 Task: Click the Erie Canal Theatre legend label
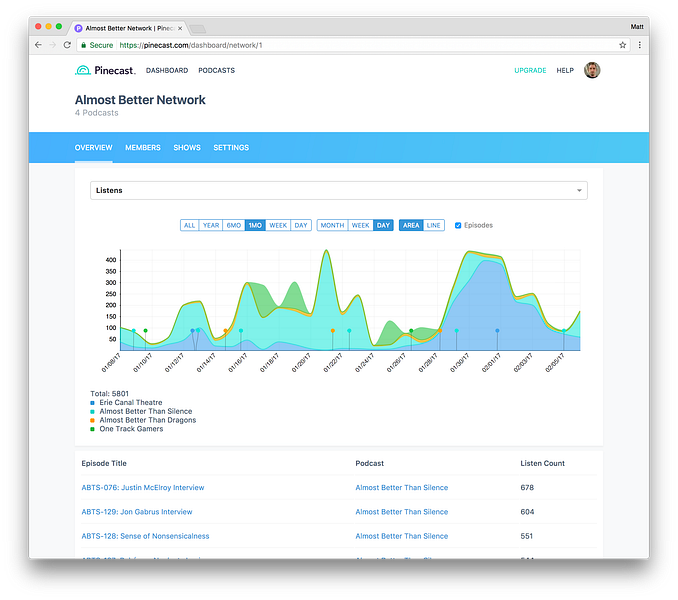[131, 402]
